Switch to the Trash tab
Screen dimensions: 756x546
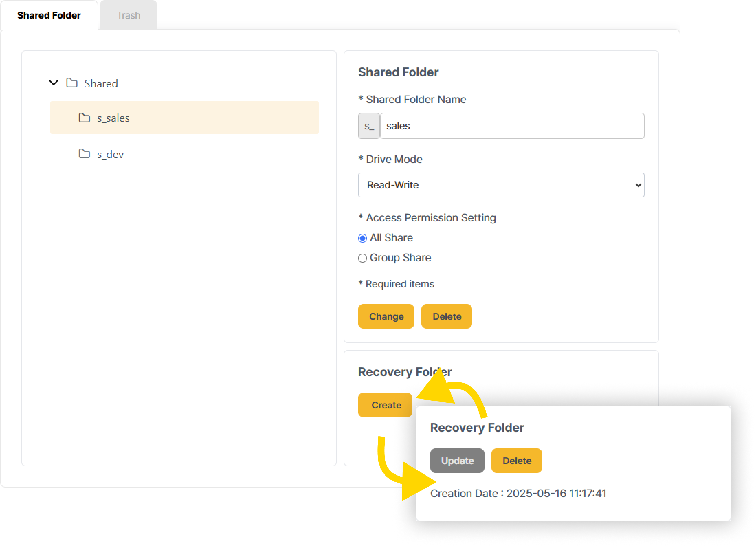(129, 15)
